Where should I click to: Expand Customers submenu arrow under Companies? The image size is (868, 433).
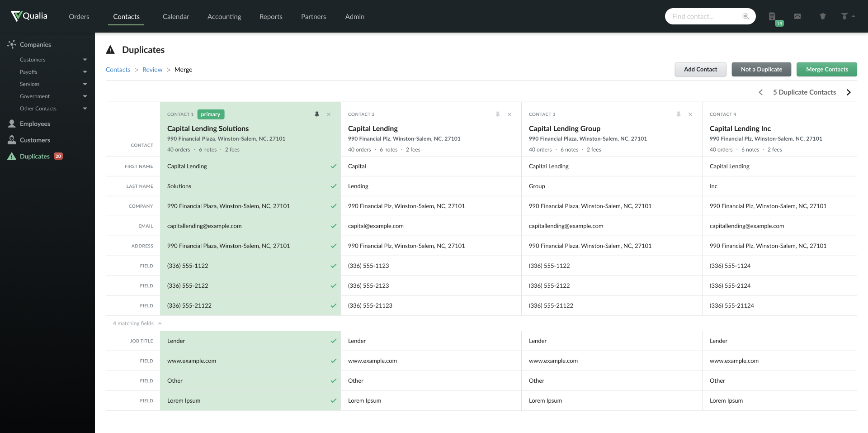pos(85,60)
